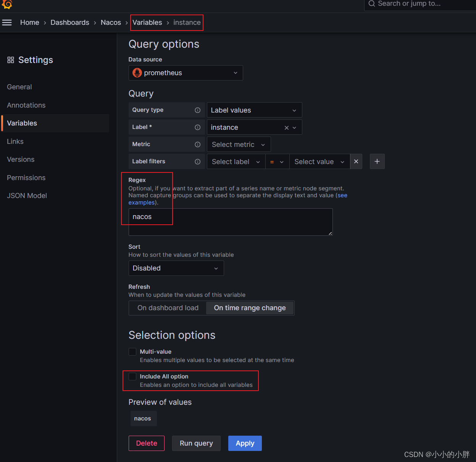
Task: Add a new label filter
Action: pyautogui.click(x=377, y=161)
